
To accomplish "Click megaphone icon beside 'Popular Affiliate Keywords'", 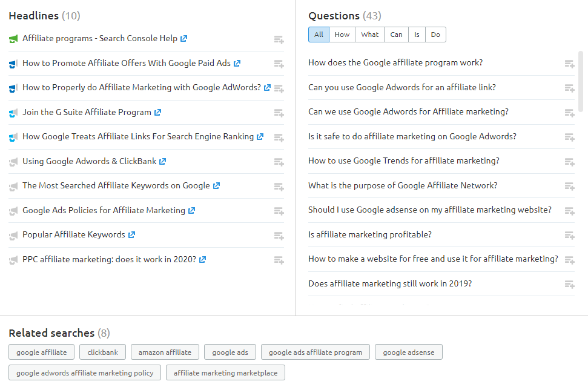I will pos(13,236).
